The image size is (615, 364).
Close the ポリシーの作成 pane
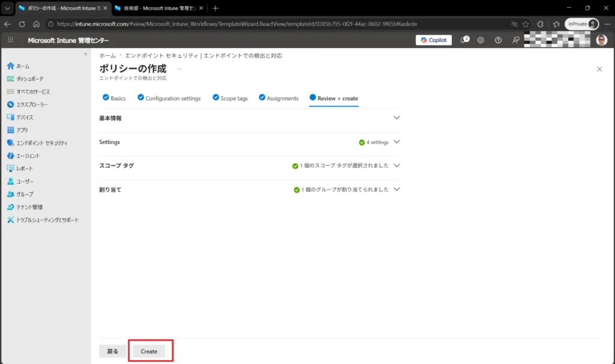[599, 69]
